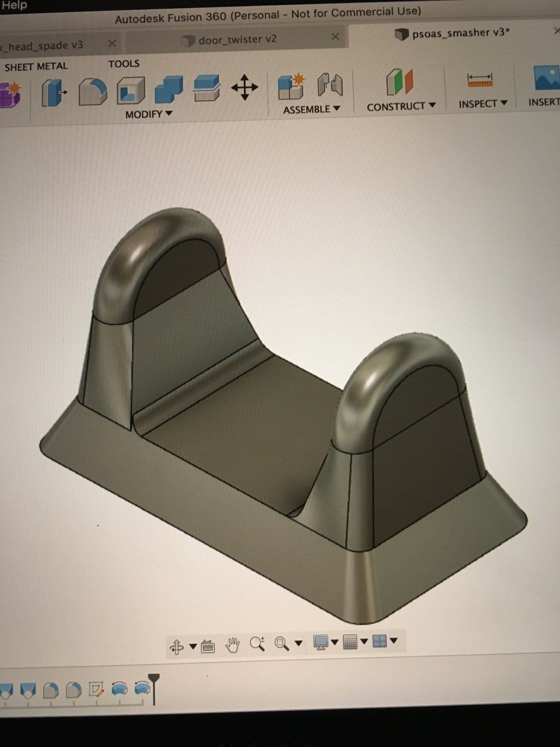This screenshot has width=560, height=747.
Task: Open the SHEET METAL tab
Action: 36,67
